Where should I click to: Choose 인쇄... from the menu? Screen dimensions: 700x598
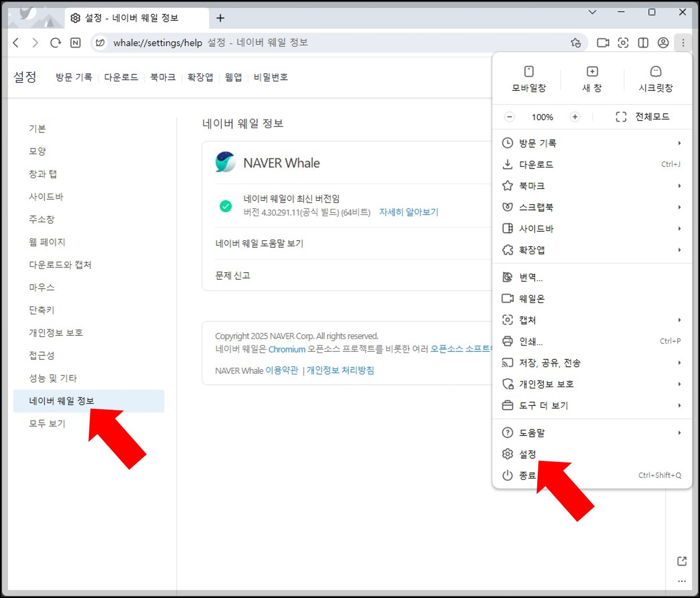point(592,341)
